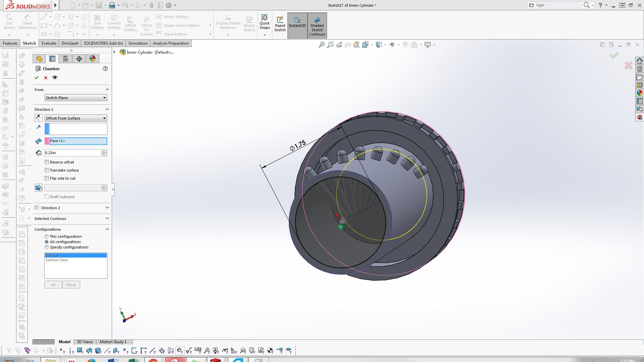Image resolution: width=644 pixels, height=362 pixels.
Task: Click the pink Face<1> selection swatch
Action: point(47,141)
